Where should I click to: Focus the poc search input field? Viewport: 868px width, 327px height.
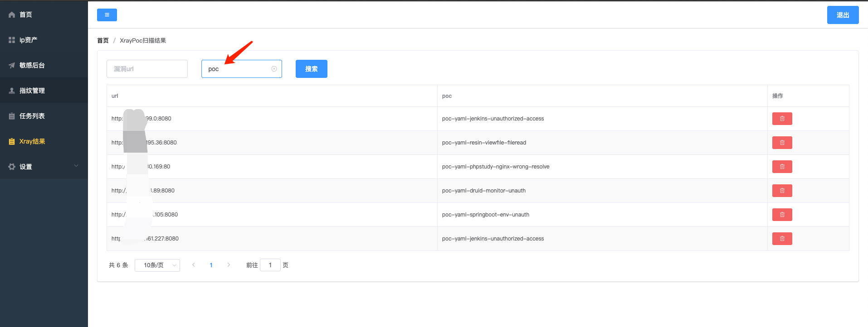tap(241, 69)
